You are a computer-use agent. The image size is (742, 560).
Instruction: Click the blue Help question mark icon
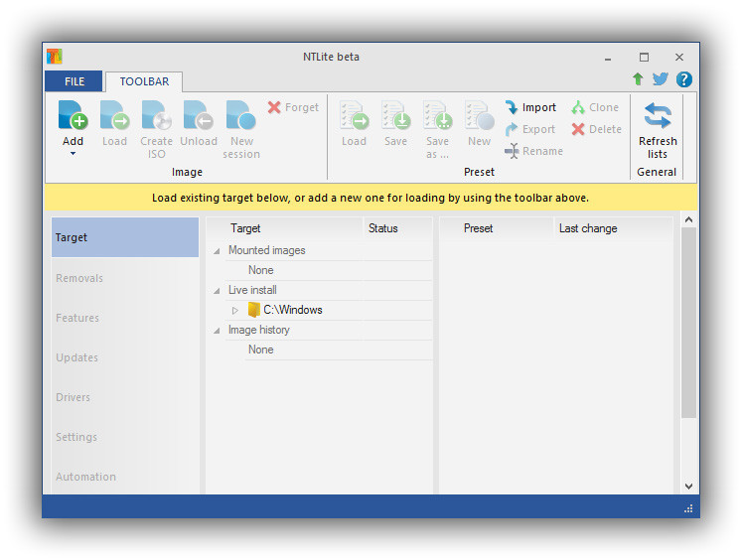(683, 79)
